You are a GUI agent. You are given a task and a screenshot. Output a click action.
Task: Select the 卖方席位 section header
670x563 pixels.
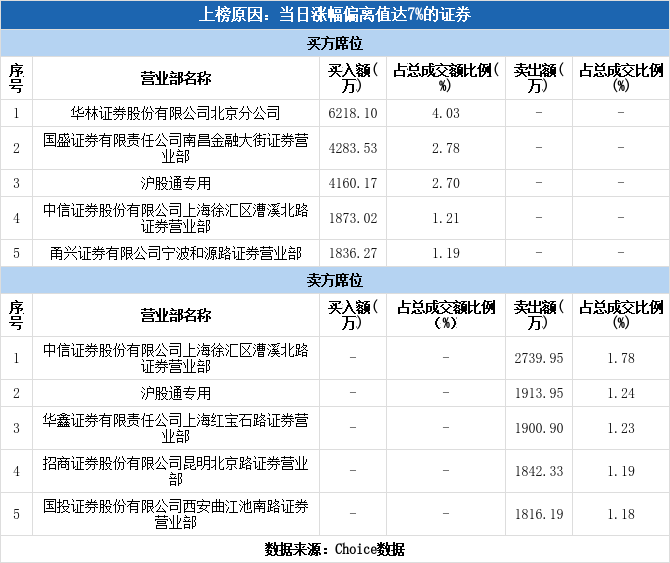click(335, 280)
